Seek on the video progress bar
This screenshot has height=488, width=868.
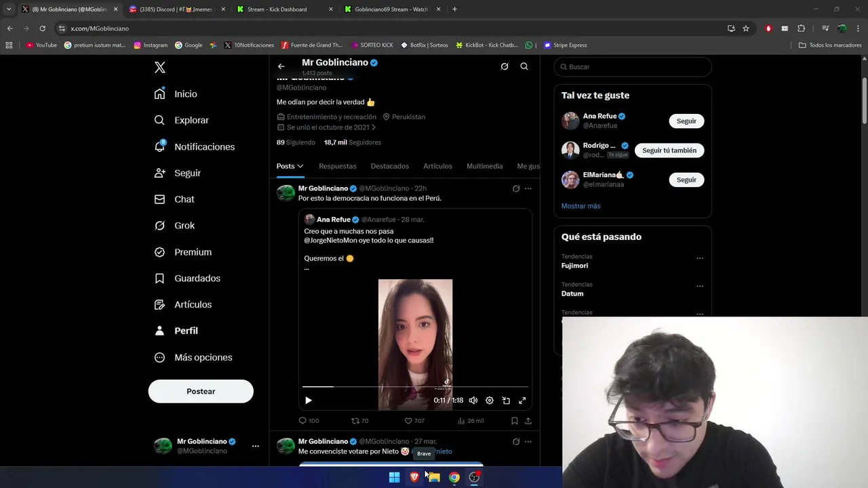click(x=415, y=387)
